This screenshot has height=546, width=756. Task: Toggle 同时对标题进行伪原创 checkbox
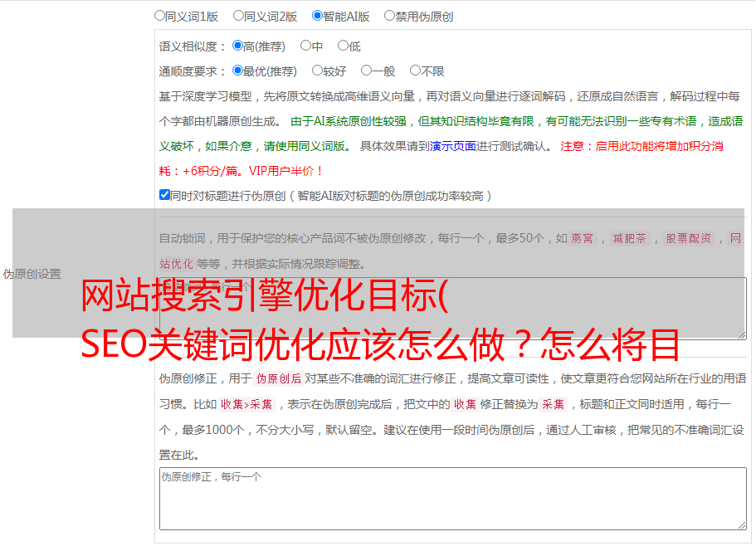[164, 195]
